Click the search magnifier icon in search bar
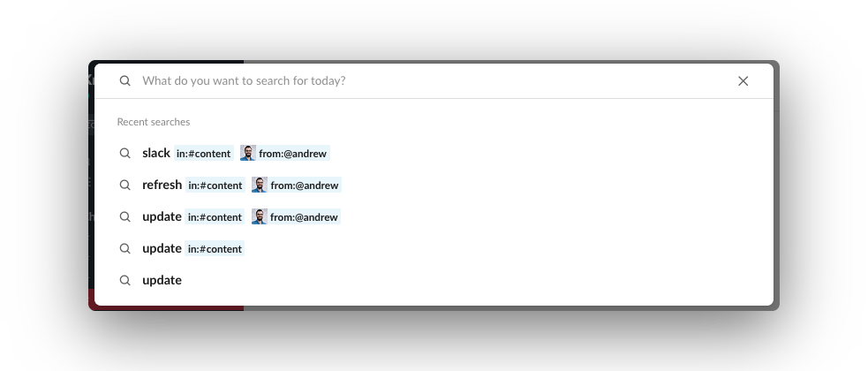Viewport: 868px width, 371px height. point(125,81)
